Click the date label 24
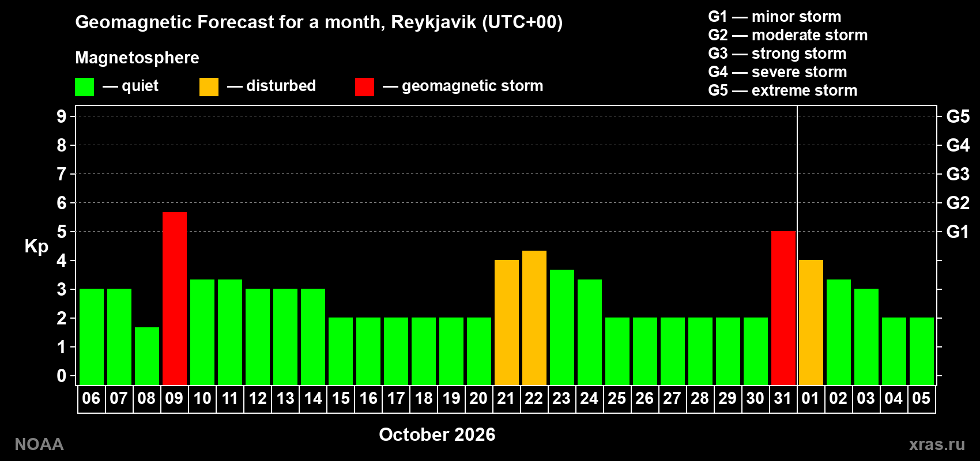Viewport: 980px width, 461px height. (589, 398)
